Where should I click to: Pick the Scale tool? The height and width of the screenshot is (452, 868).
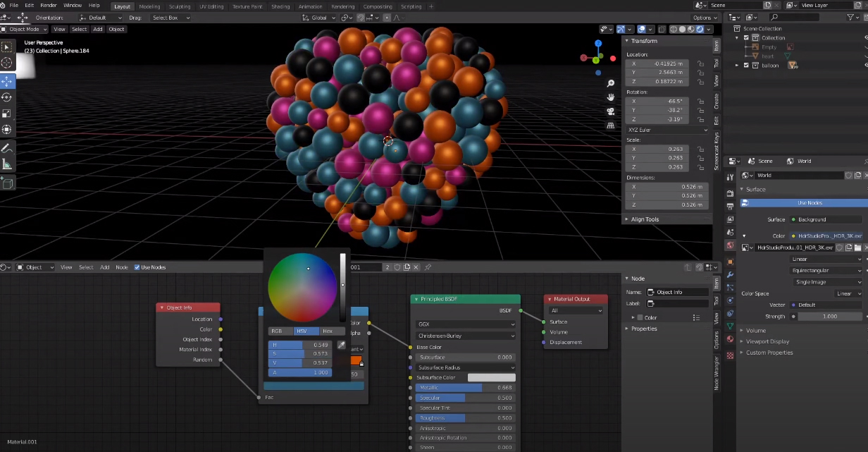coord(7,114)
